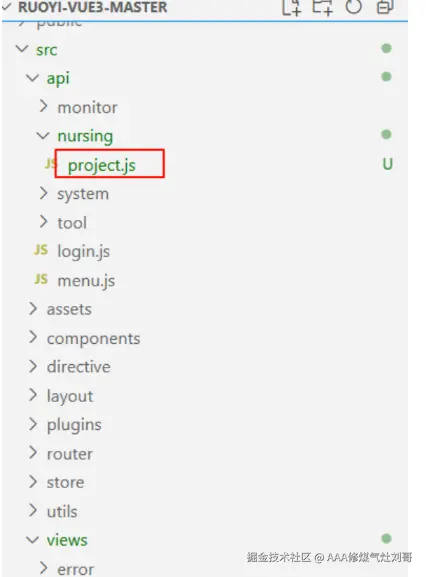Expand the router folder
This screenshot has width=426, height=577.
[70, 454]
